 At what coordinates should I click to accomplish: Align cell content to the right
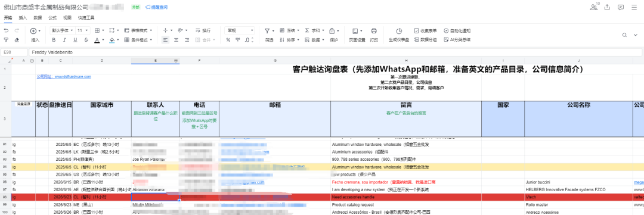coord(187,40)
